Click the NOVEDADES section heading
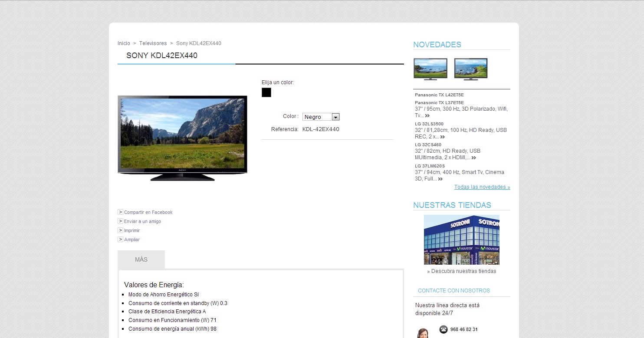The height and width of the screenshot is (338, 644). pyautogui.click(x=437, y=45)
